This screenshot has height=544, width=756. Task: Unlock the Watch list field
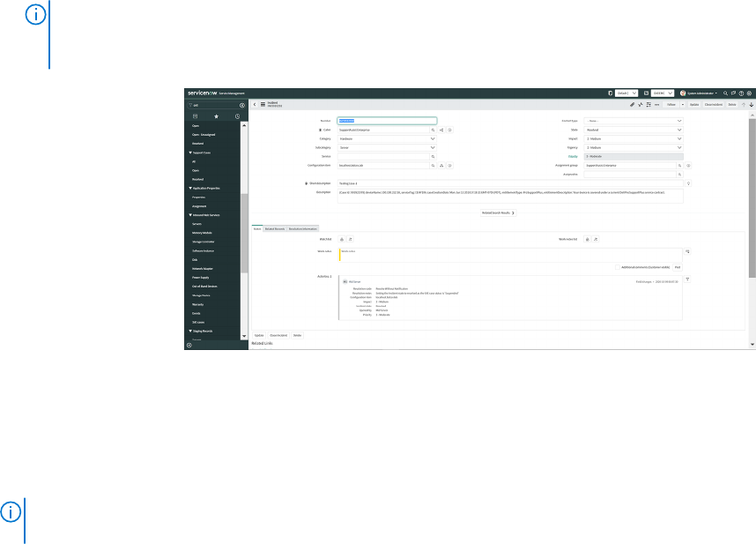coord(342,239)
